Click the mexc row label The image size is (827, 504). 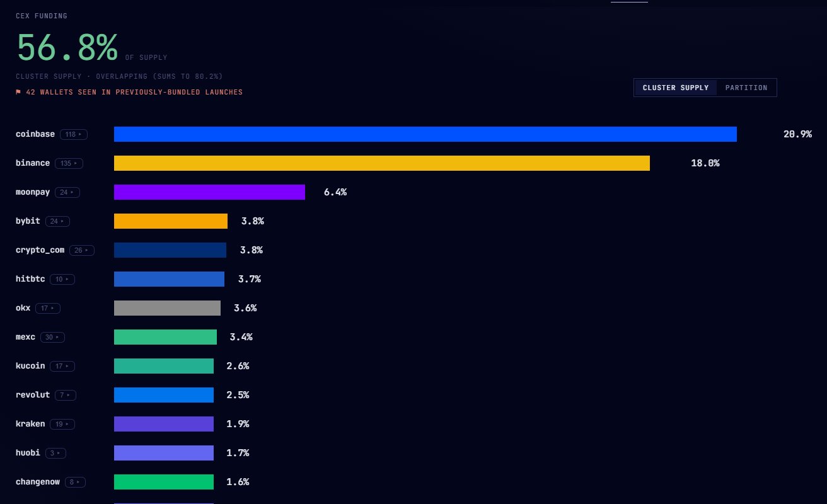26,337
